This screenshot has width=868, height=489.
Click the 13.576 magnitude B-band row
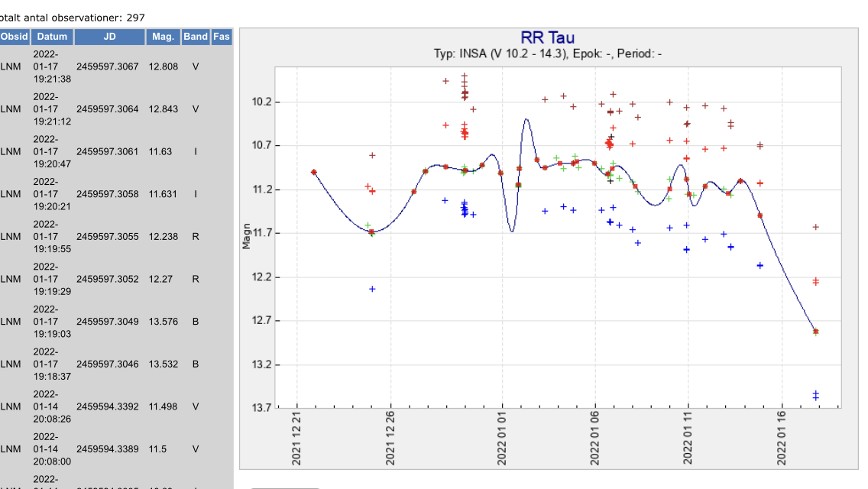pos(163,322)
